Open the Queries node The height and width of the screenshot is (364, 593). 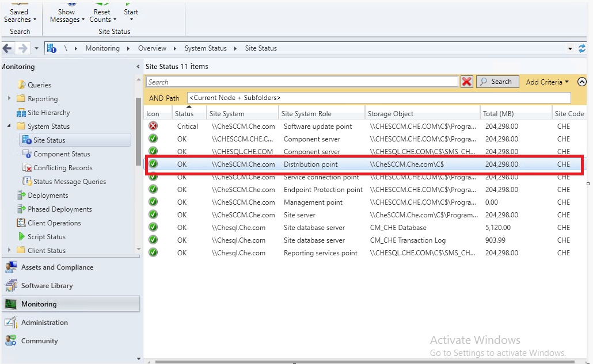(x=34, y=85)
